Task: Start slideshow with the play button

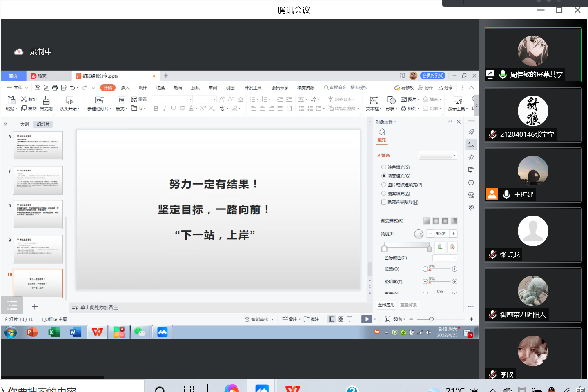Action: [x=366, y=319]
